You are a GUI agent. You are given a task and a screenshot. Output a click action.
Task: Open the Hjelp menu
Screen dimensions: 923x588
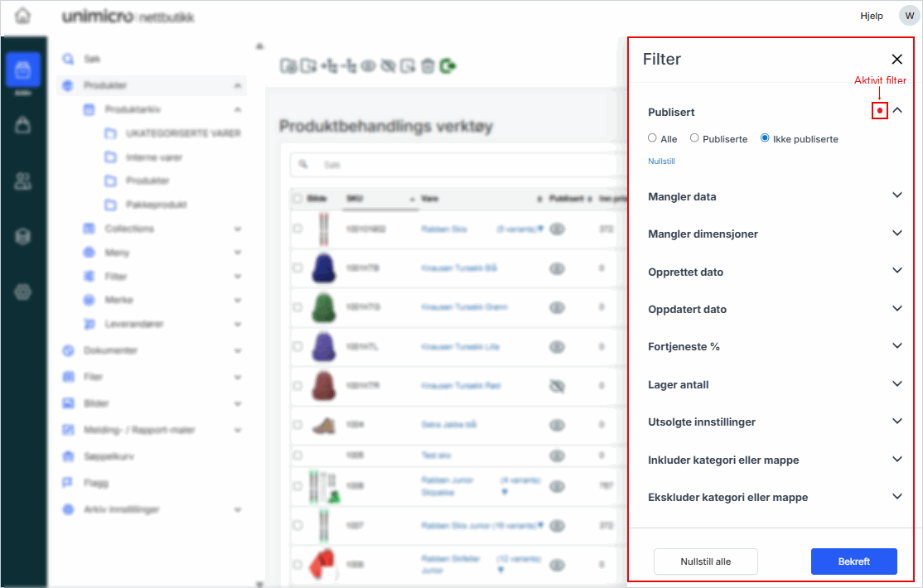[x=872, y=16]
